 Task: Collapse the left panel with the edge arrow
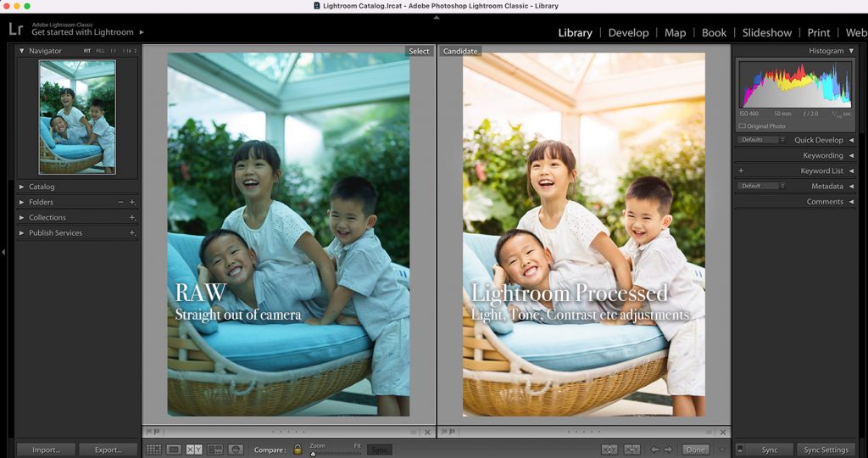click(x=3, y=252)
